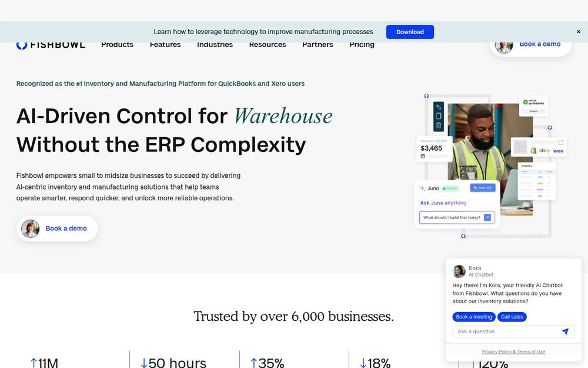Click 'Trusted by over 6,000 businesses.' heading
The image size is (588, 368).
pyautogui.click(x=293, y=316)
